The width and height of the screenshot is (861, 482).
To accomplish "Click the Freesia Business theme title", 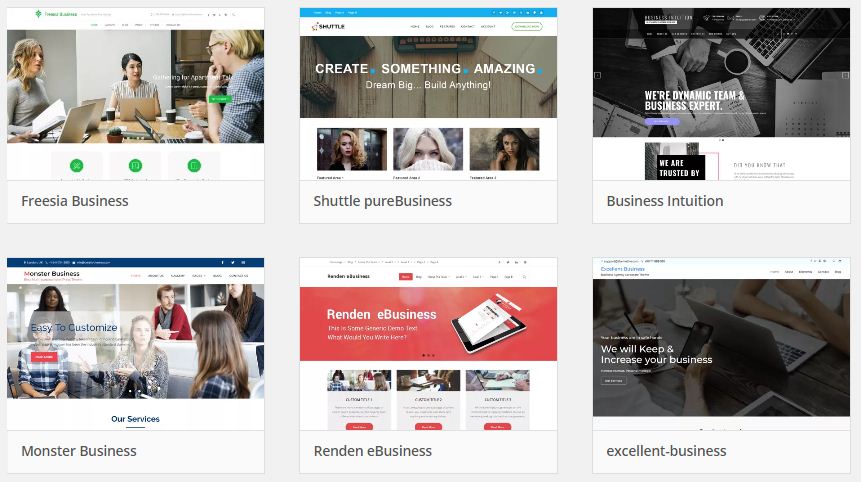I will (x=75, y=201).
